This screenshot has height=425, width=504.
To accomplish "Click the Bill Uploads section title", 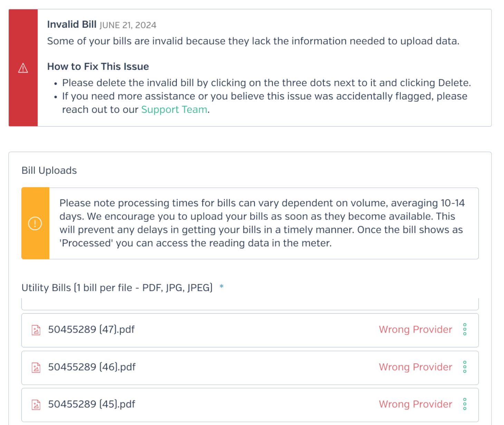I will click(49, 170).
